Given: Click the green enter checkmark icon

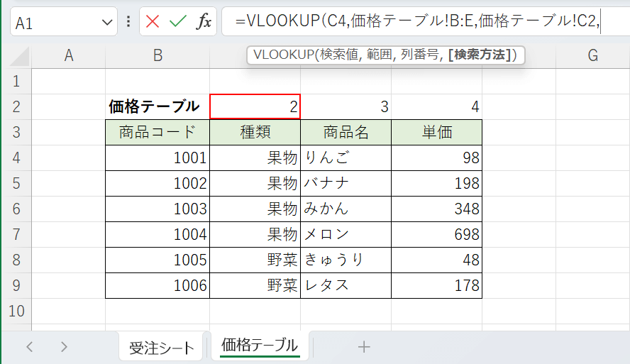Looking at the screenshot, I should (x=177, y=22).
